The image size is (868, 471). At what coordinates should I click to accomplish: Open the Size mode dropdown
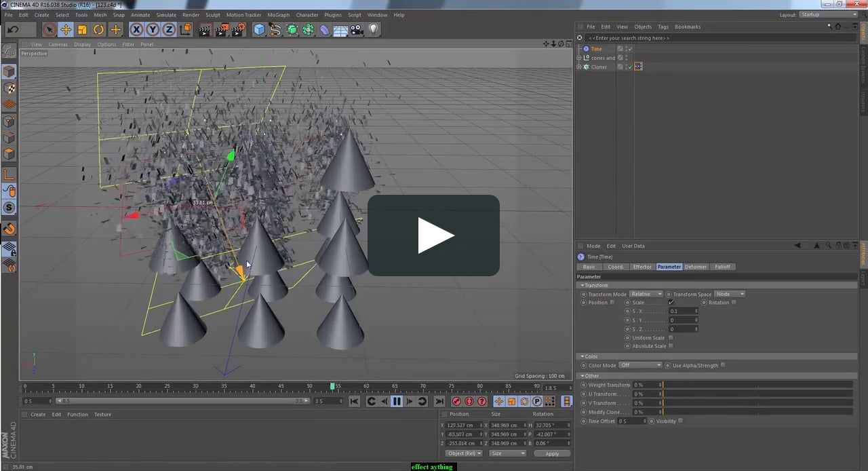[507, 453]
